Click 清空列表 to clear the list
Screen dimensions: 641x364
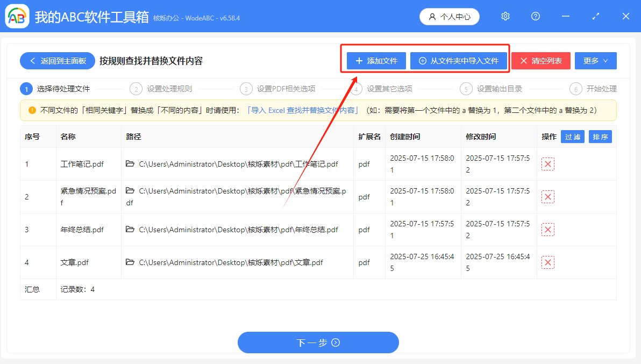[540, 61]
